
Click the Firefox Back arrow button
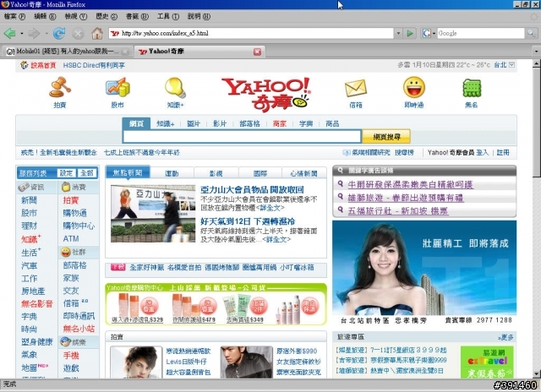pyautogui.click(x=9, y=34)
